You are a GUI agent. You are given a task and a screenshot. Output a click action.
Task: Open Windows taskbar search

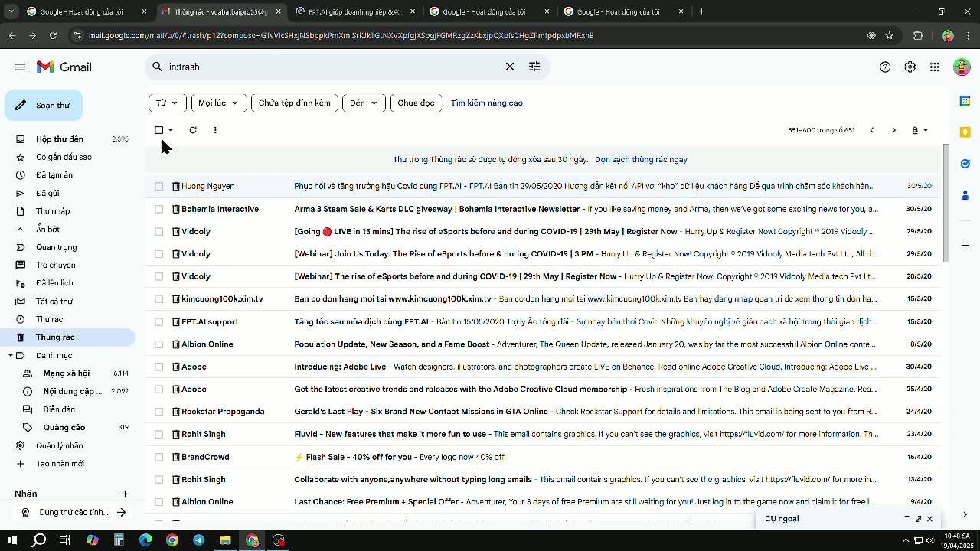point(39,540)
